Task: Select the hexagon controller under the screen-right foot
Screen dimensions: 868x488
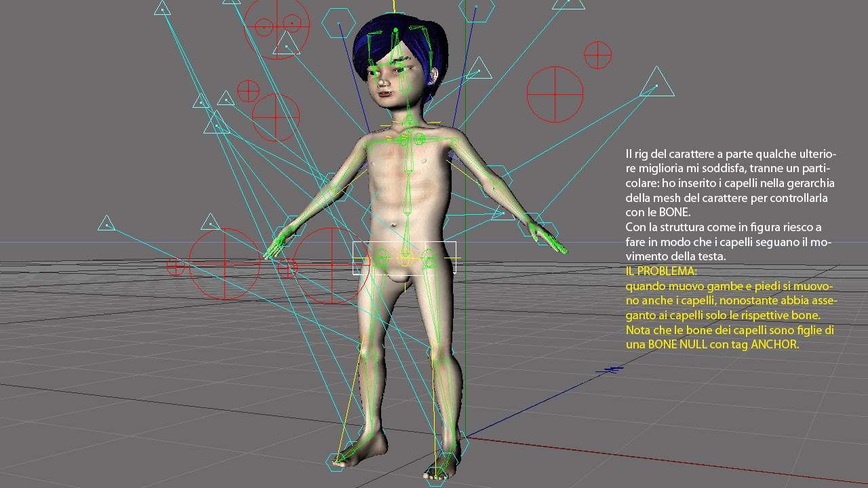Action: pos(435,476)
